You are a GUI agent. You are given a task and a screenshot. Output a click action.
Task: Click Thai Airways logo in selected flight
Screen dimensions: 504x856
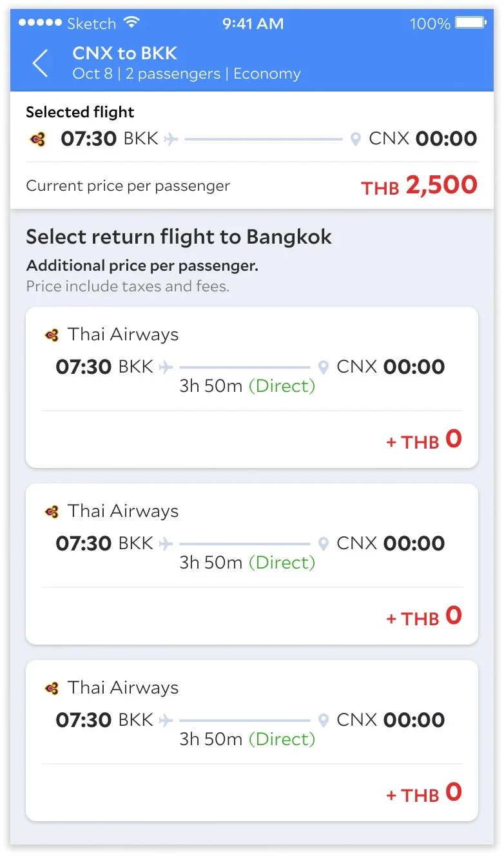pyautogui.click(x=37, y=139)
